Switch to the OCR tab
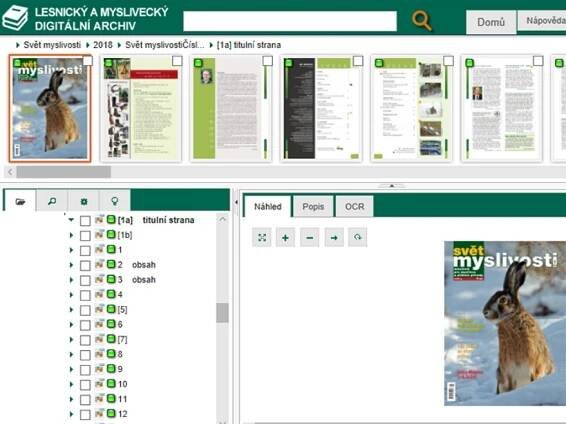 point(354,206)
